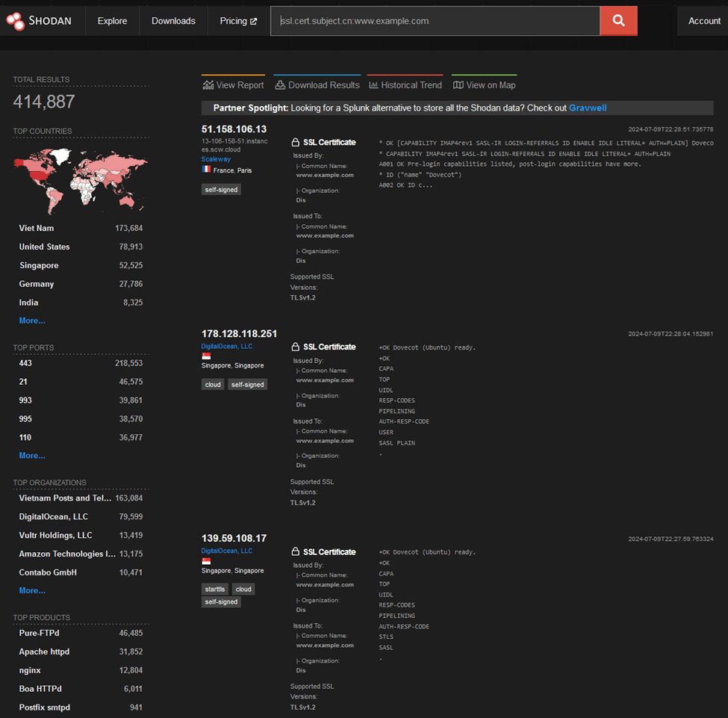Open host 139.59.108.17 details

tap(234, 538)
